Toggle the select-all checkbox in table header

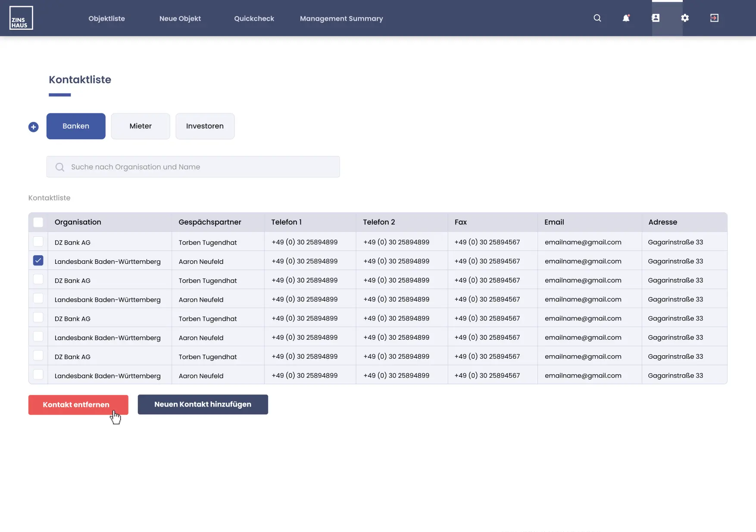38,222
